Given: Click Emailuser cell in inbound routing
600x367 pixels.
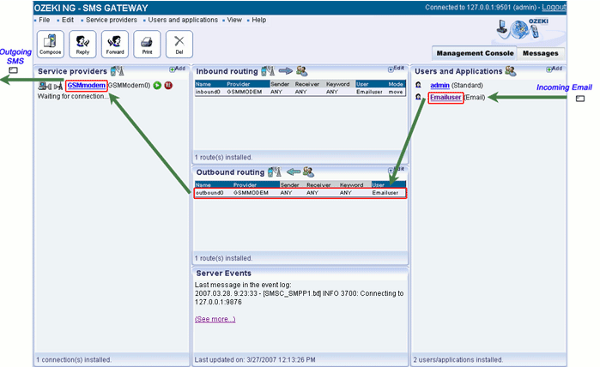Looking at the screenshot, I should (x=369, y=92).
